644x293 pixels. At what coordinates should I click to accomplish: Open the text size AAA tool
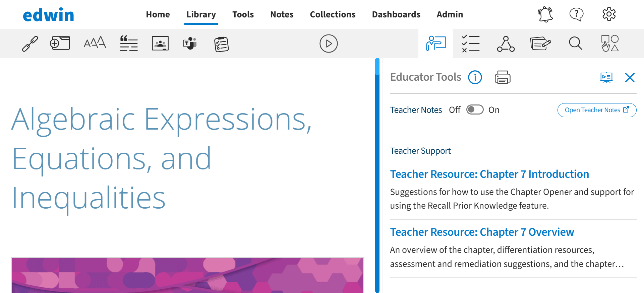click(x=95, y=43)
